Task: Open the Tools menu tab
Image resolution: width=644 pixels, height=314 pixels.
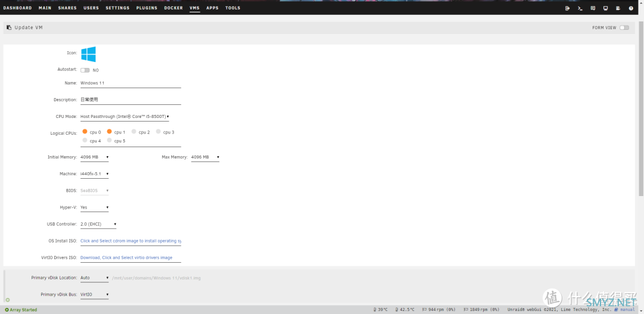Action: (233, 8)
